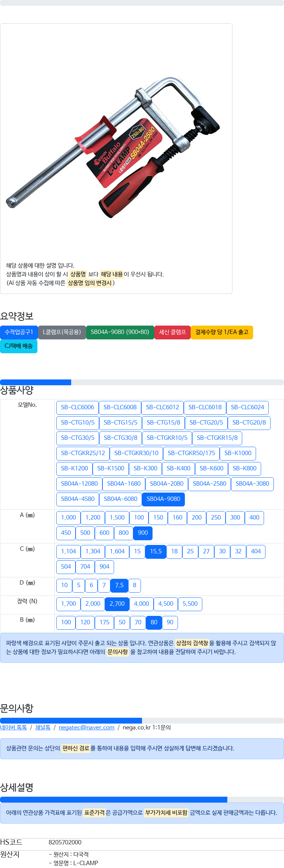The image size is (284, 868).
Task: Select model SB-K300
Action: [145, 469]
